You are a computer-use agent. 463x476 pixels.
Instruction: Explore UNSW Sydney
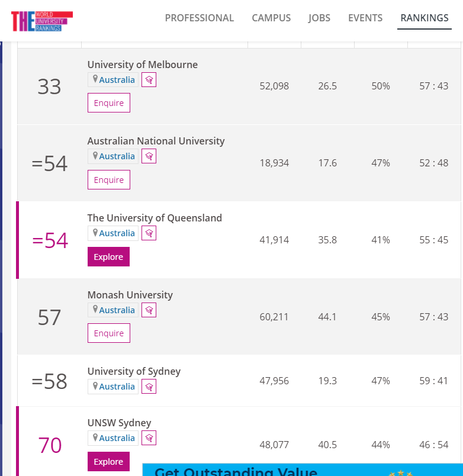[109, 462]
